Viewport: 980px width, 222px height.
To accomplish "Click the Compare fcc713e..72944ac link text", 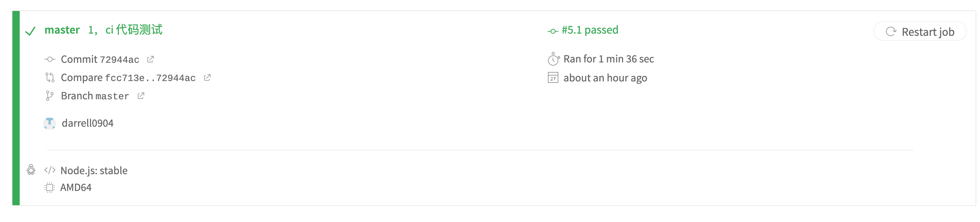I will pyautogui.click(x=128, y=78).
